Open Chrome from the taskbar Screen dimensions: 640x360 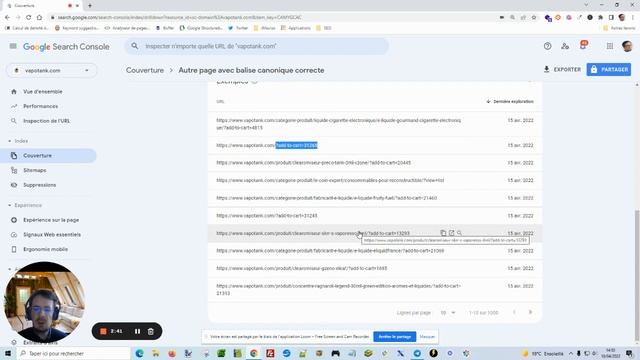pyautogui.click(x=253, y=353)
